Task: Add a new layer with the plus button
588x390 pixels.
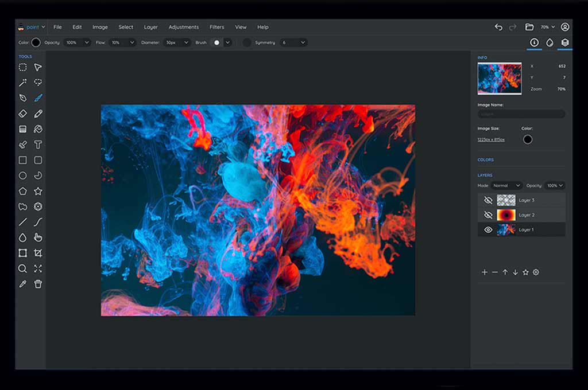Action: [x=485, y=272]
